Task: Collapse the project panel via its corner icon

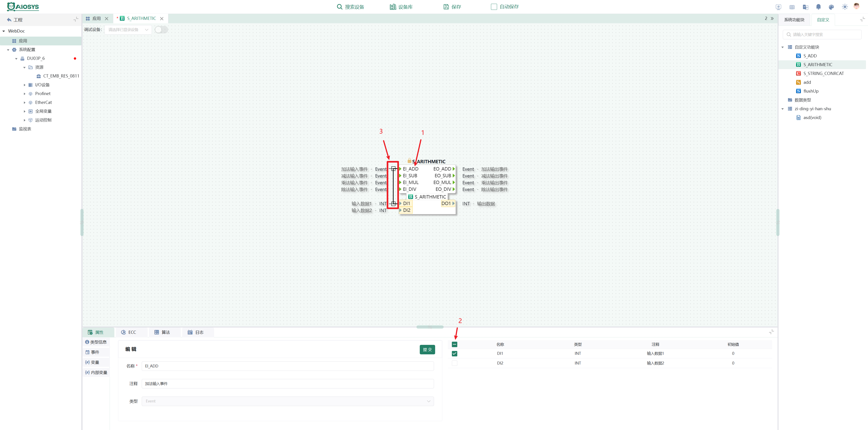Action: tap(76, 19)
